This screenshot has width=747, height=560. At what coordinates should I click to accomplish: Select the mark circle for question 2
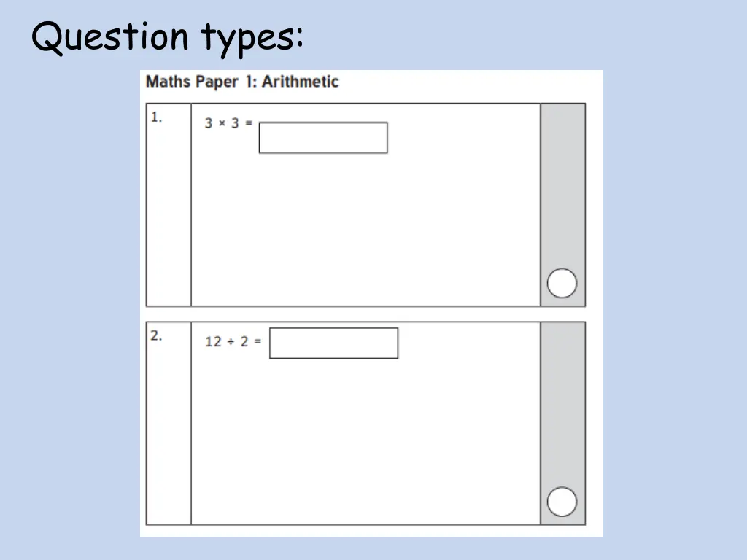click(562, 502)
